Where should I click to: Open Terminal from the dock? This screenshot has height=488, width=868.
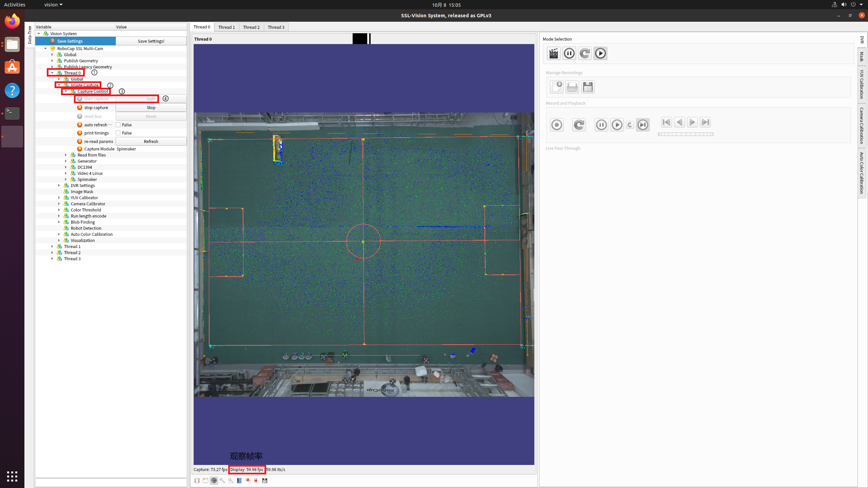pyautogui.click(x=12, y=114)
